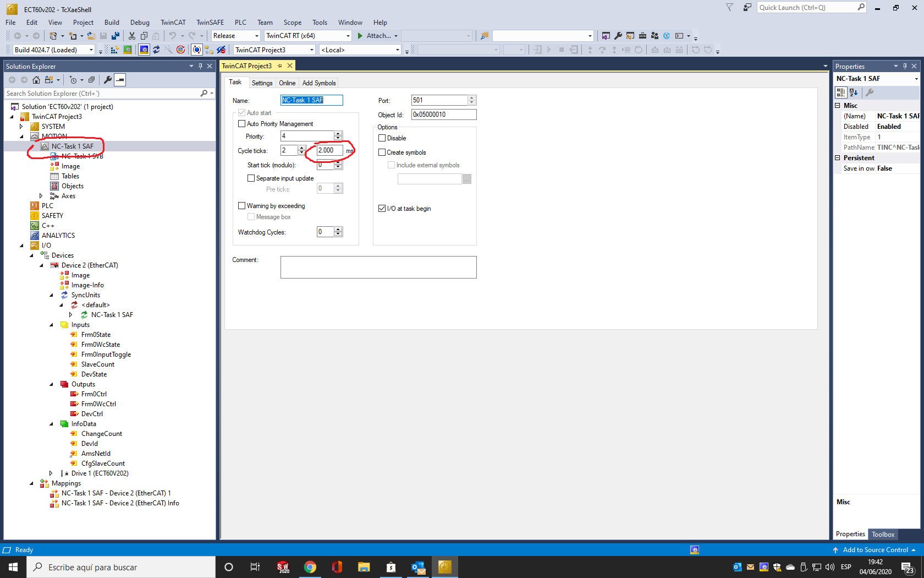Increase the Priority spinner value
The image size is (924, 578).
click(338, 134)
